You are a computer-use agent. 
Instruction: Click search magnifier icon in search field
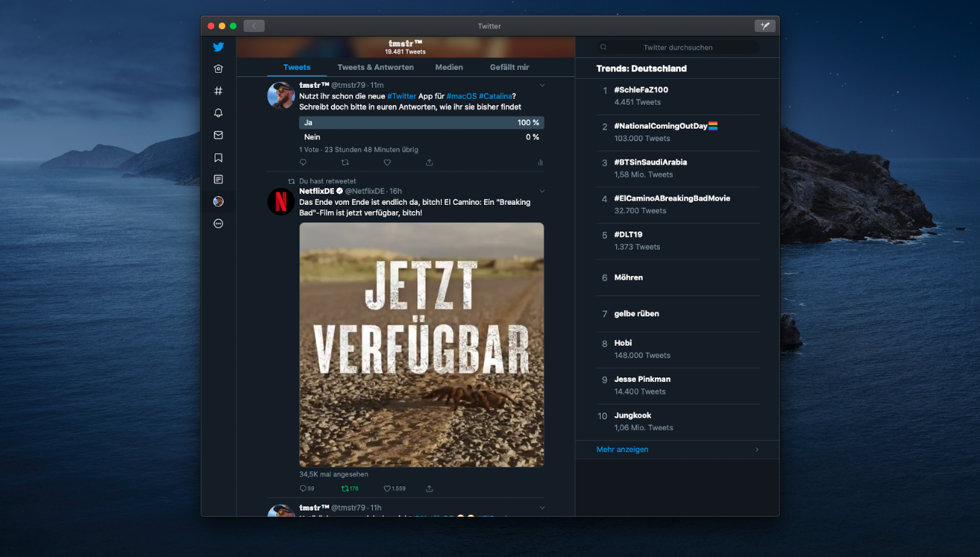[x=603, y=48]
